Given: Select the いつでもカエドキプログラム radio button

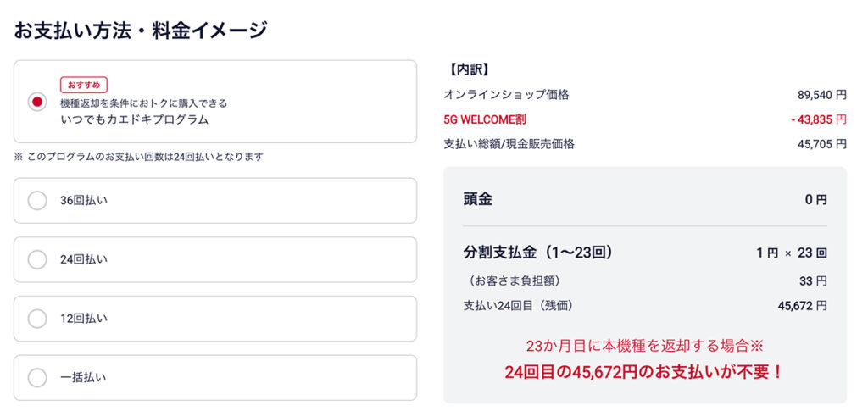Looking at the screenshot, I should click(36, 102).
